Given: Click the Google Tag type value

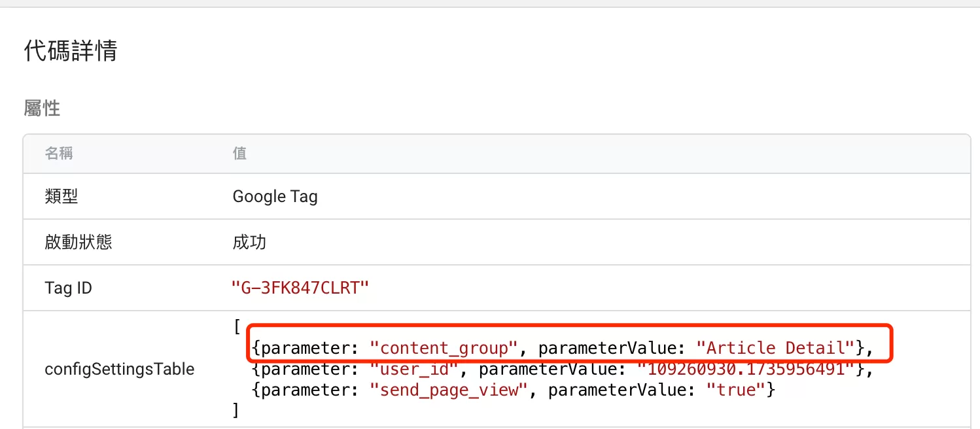Looking at the screenshot, I should tap(275, 197).
